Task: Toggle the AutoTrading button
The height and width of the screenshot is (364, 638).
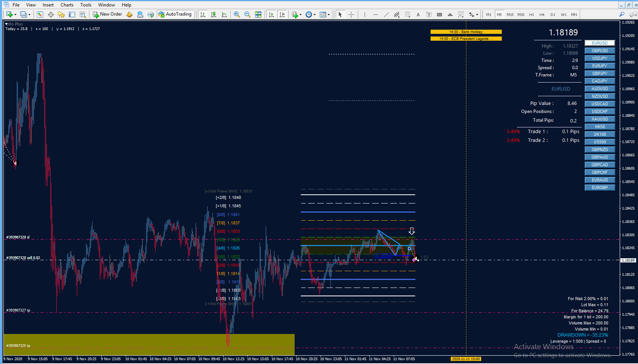Action: 175,14
